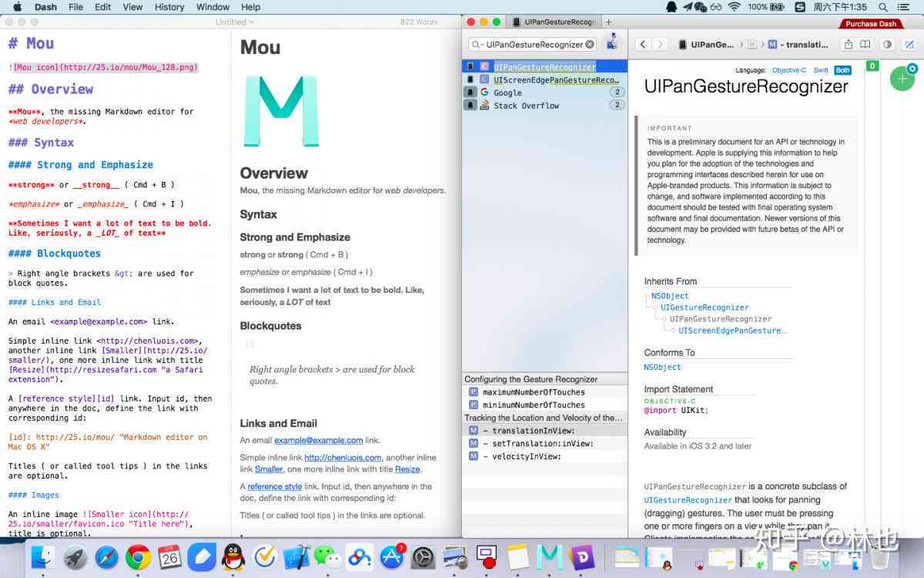Go back in Dash documentation

pos(642,45)
